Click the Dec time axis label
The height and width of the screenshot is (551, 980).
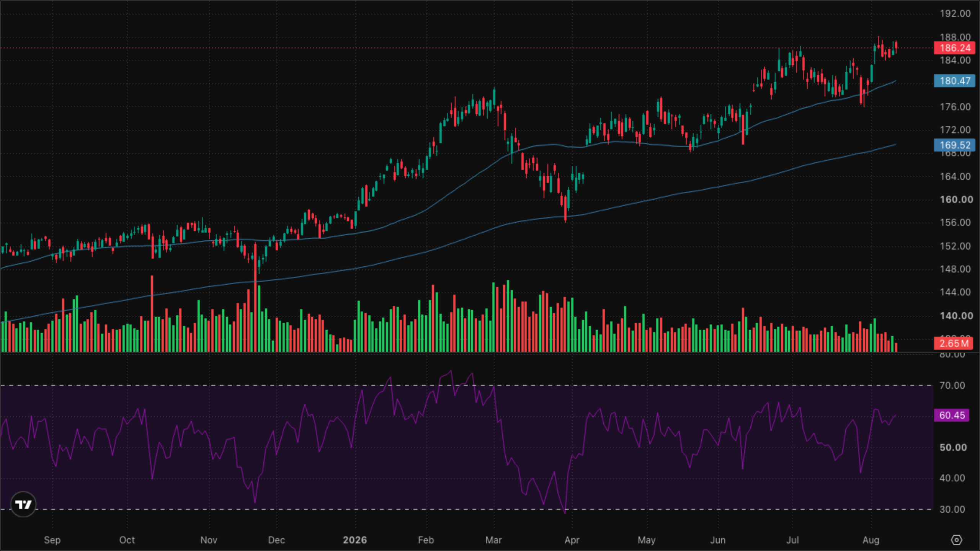[x=276, y=540]
